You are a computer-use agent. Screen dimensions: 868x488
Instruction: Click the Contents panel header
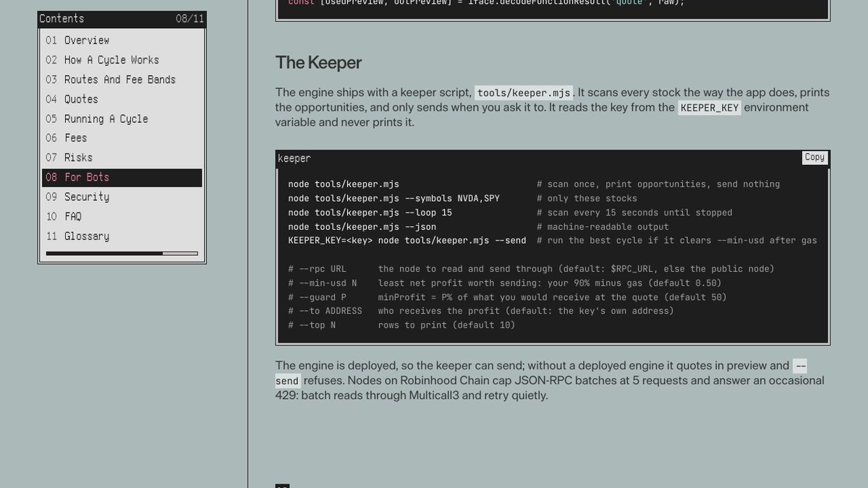point(122,19)
